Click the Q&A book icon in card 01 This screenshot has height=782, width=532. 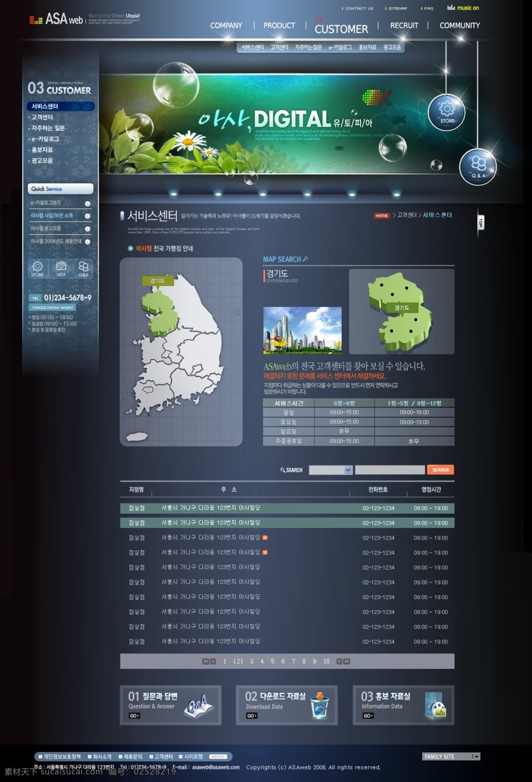[198, 706]
